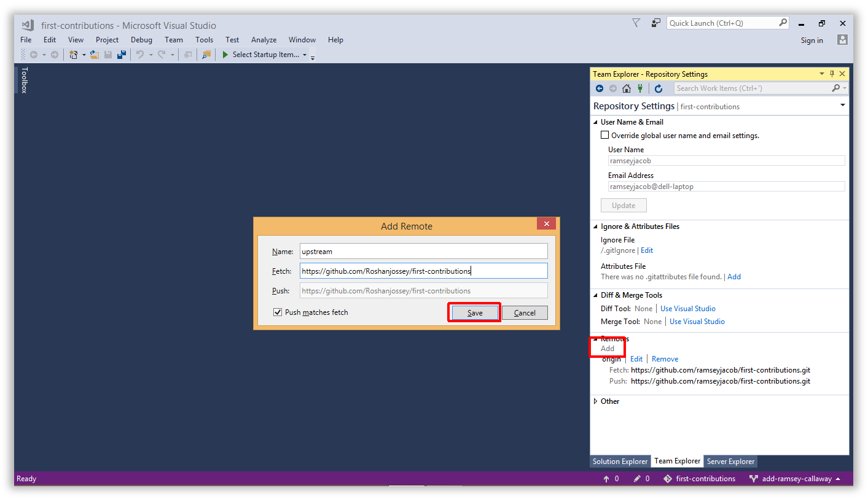Viewport: 868px width, 499px height.
Task: Click the Add link for .gitattributes file
Action: (x=734, y=277)
